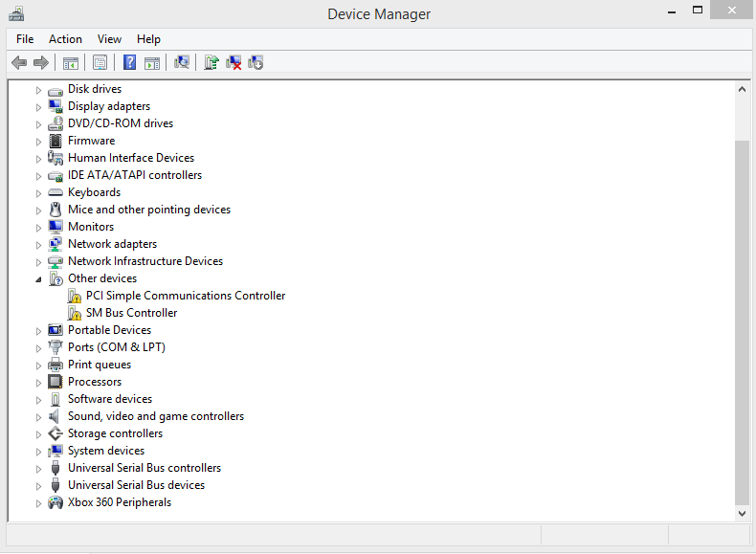This screenshot has width=756, height=554.
Task: Click the Keyboards icon
Action: pyautogui.click(x=56, y=192)
